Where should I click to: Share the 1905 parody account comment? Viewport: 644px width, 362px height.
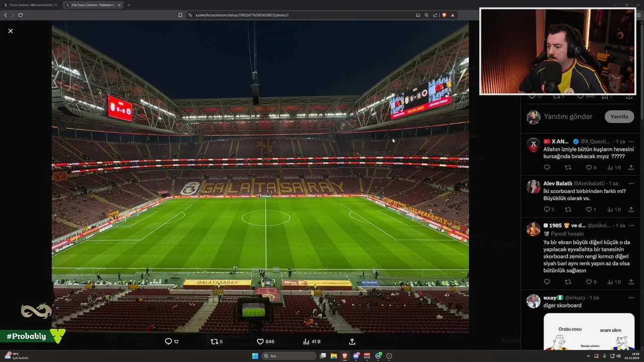pos(631,282)
